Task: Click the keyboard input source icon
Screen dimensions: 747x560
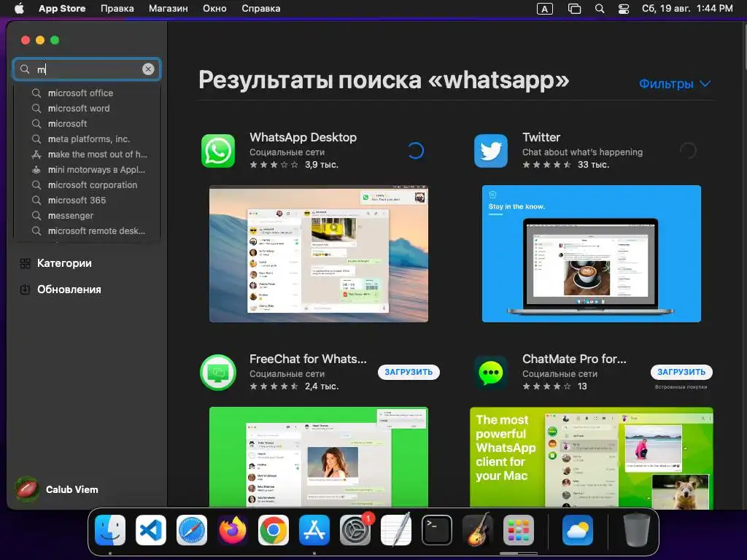Action: point(545,9)
